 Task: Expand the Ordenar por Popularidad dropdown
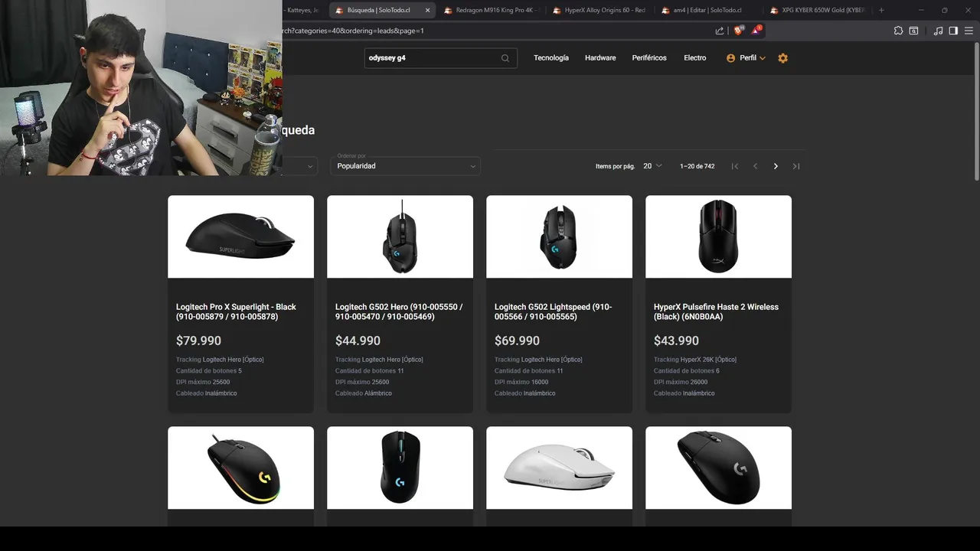coord(406,165)
